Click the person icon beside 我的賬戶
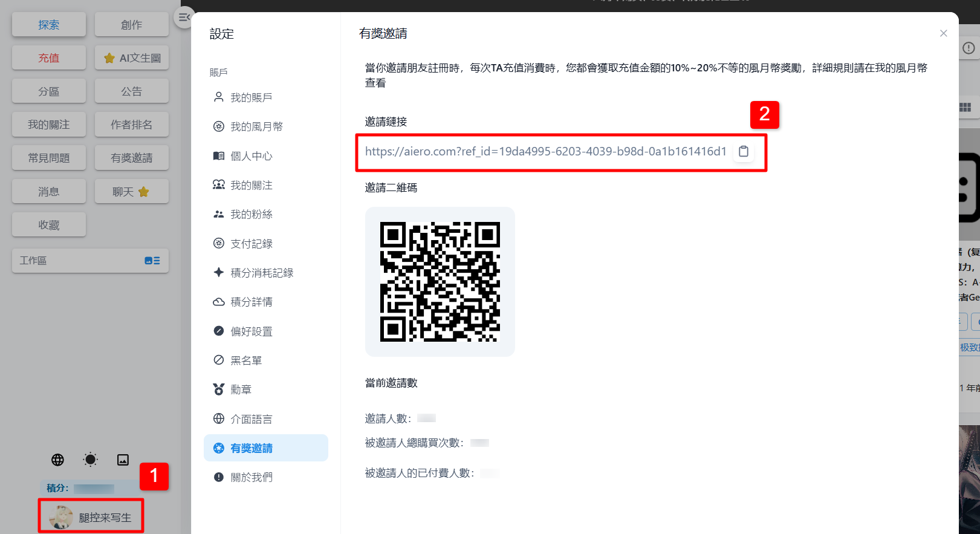 219,97
